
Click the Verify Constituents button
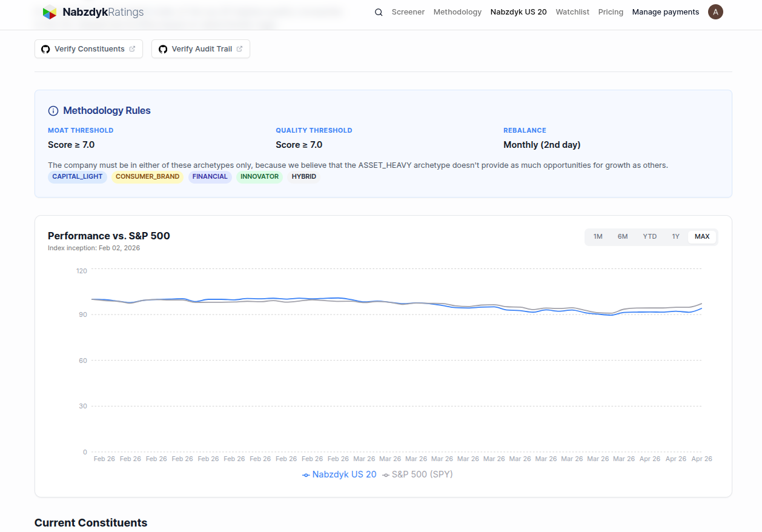pos(88,49)
